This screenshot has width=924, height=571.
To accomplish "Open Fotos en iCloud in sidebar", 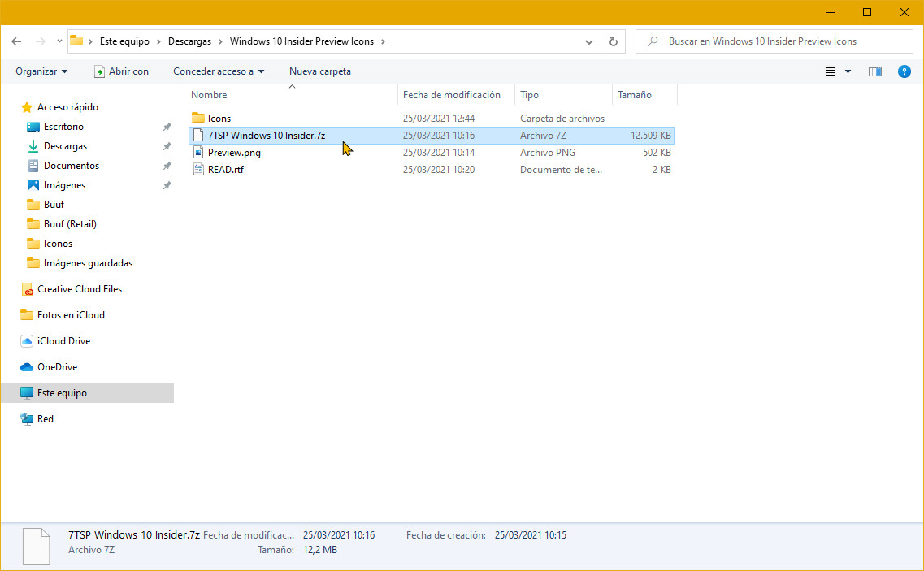I will click(x=71, y=315).
